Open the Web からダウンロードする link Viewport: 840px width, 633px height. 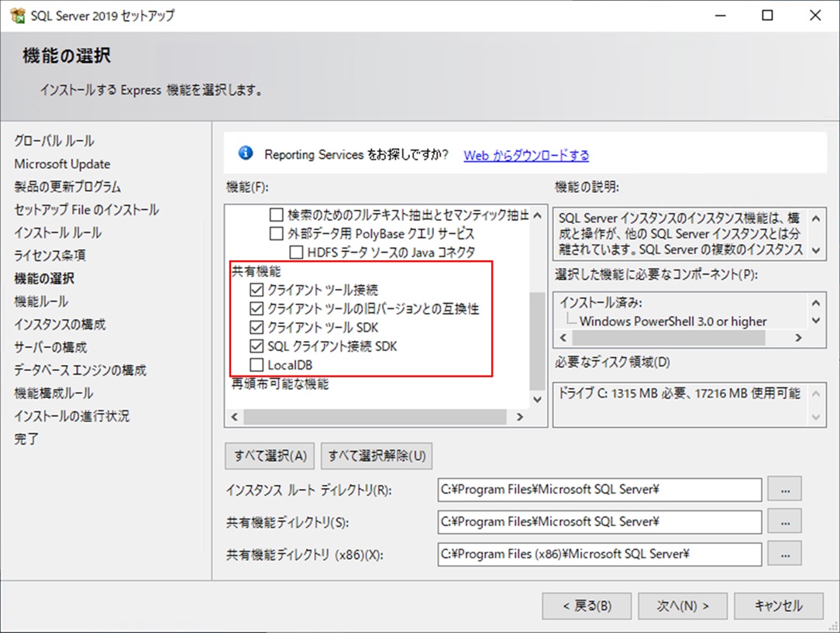[x=526, y=155]
